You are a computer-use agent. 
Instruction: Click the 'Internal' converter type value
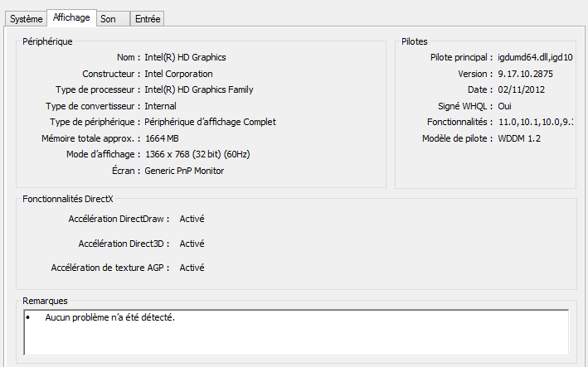click(160, 106)
